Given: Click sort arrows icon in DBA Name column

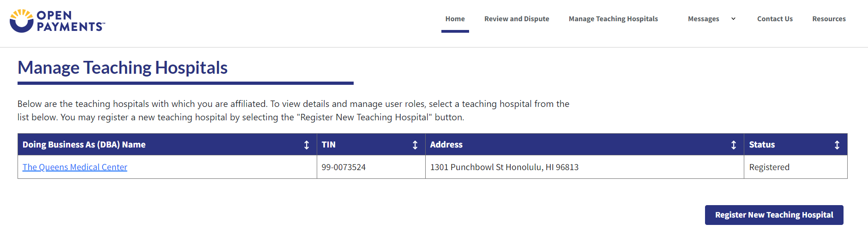Looking at the screenshot, I should [x=307, y=145].
